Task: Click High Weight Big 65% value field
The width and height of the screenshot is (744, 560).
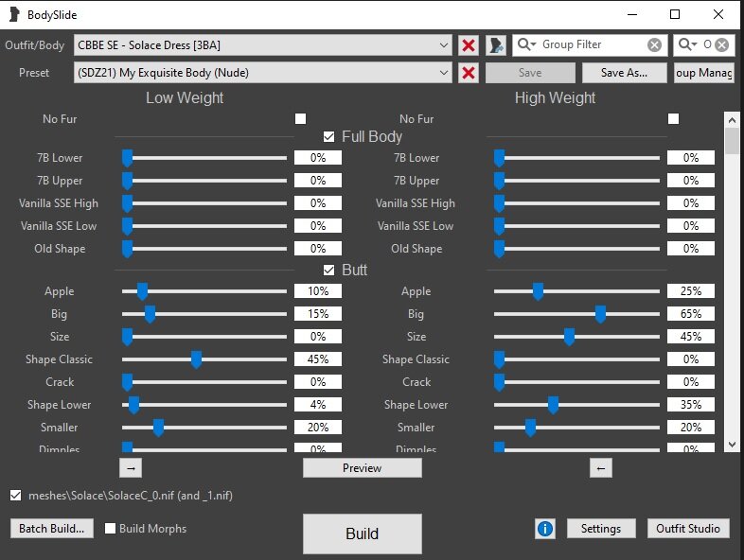Action: tap(691, 314)
